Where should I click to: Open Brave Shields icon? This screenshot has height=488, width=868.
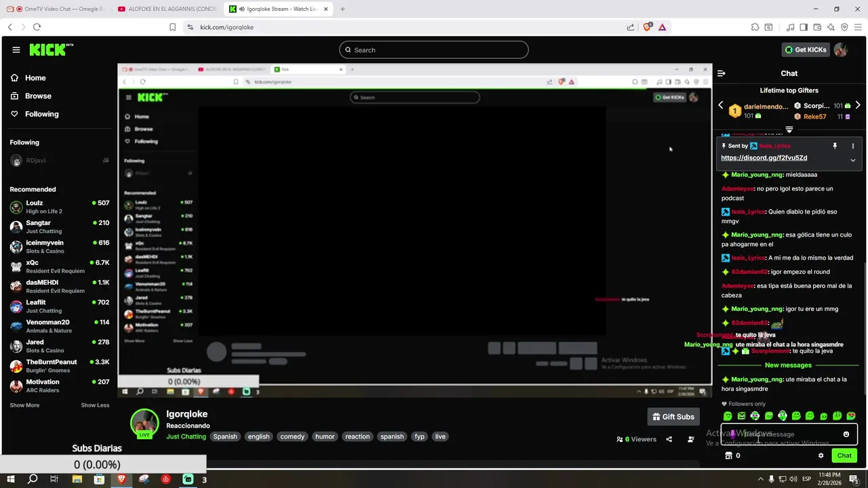point(647,27)
